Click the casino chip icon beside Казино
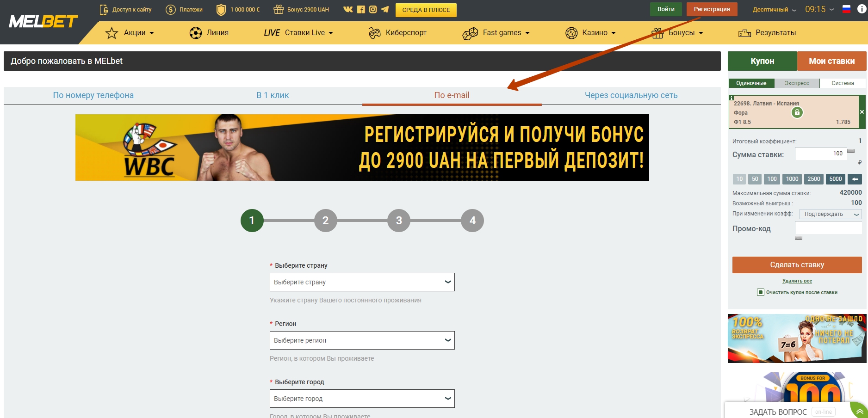 [571, 33]
